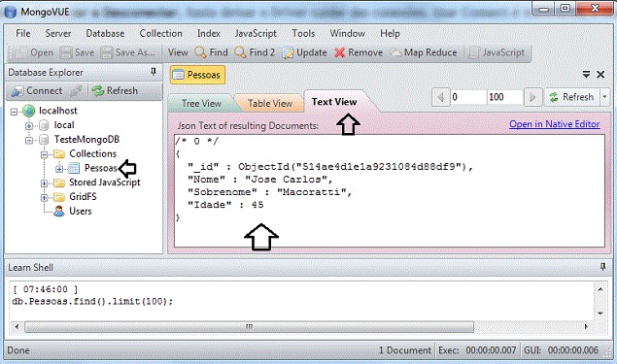Open the JavaScript menu

(x=256, y=33)
